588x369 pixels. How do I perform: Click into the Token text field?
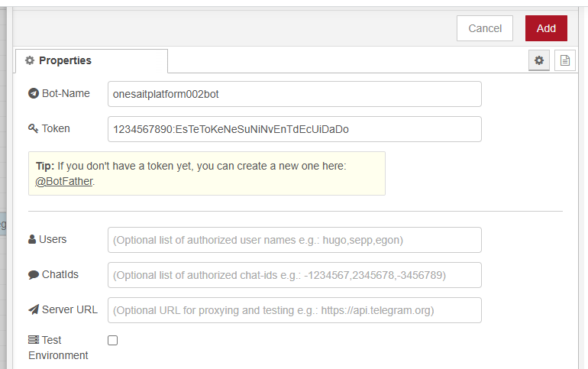(294, 129)
